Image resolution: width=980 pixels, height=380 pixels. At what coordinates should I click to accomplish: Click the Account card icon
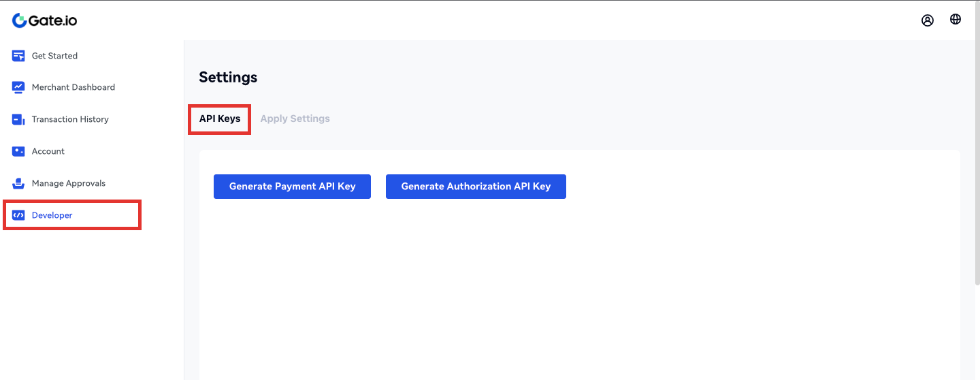[18, 151]
